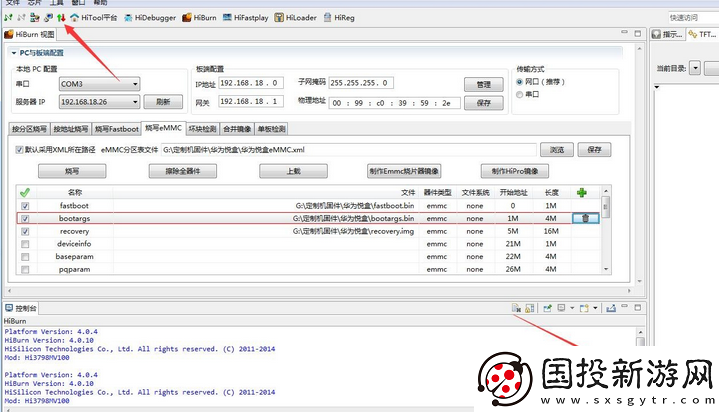Add a new partition with green plus

tap(582, 193)
